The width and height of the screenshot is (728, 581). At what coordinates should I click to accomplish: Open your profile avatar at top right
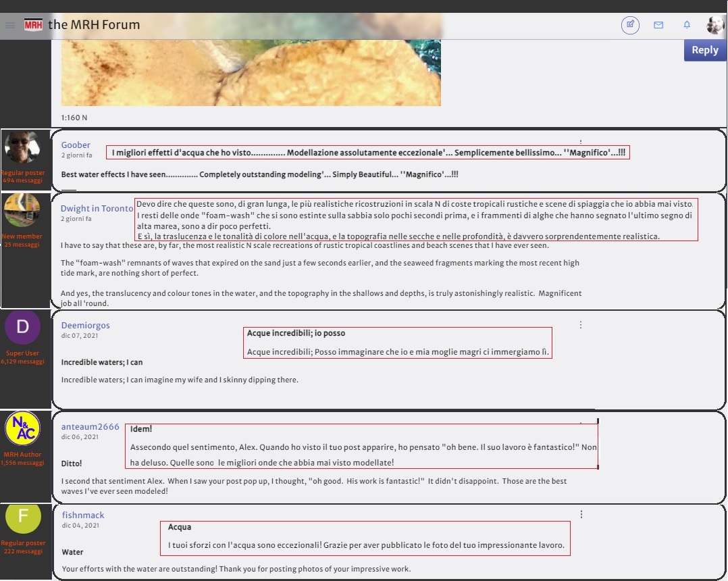715,24
